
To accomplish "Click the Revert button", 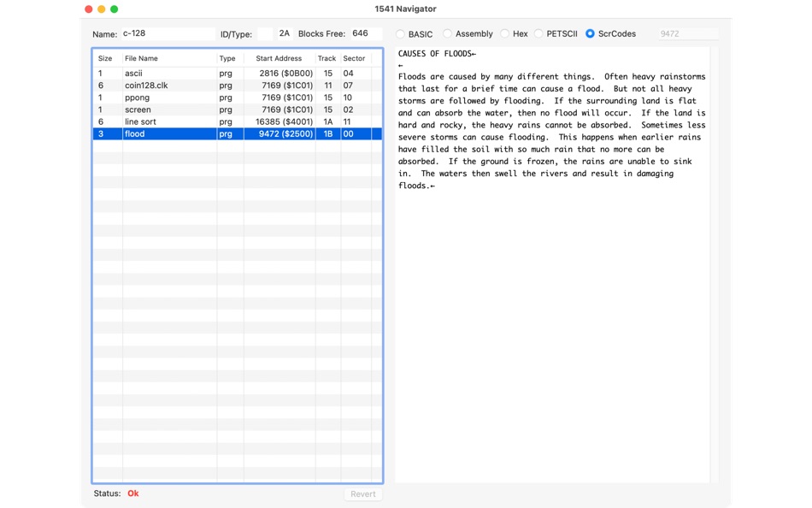I will tap(363, 494).
